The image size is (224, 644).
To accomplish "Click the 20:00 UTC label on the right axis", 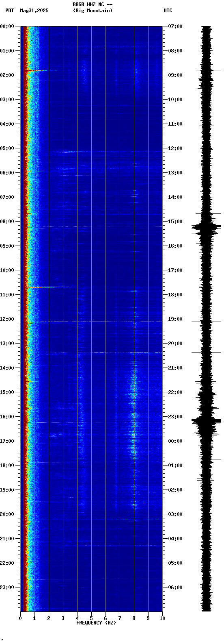I will coord(175,344).
